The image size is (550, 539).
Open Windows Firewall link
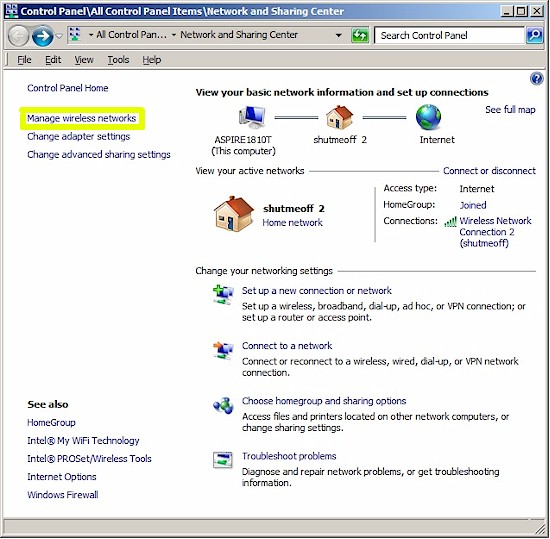point(63,495)
